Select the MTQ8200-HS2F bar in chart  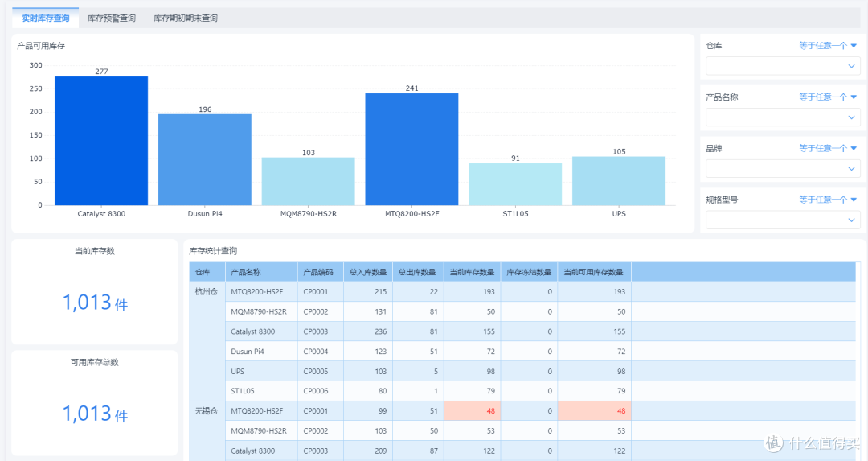tap(411, 149)
